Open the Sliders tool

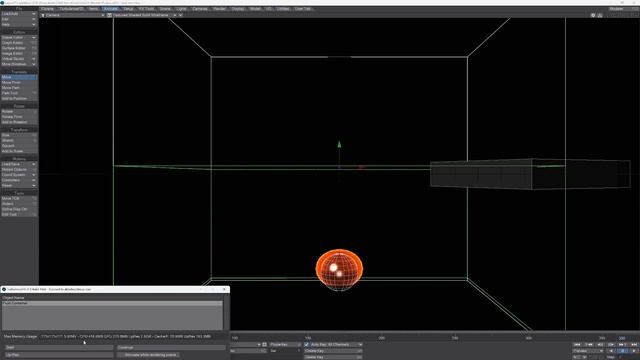click(19, 204)
